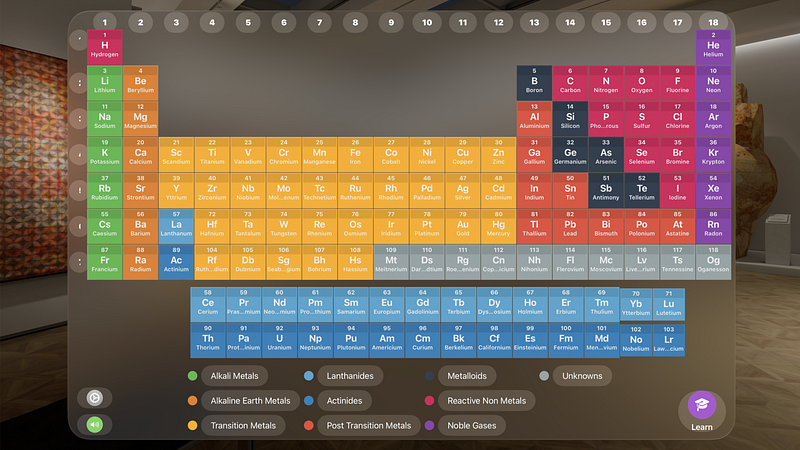Select group 18 column header
The image size is (800, 450).
(x=713, y=22)
